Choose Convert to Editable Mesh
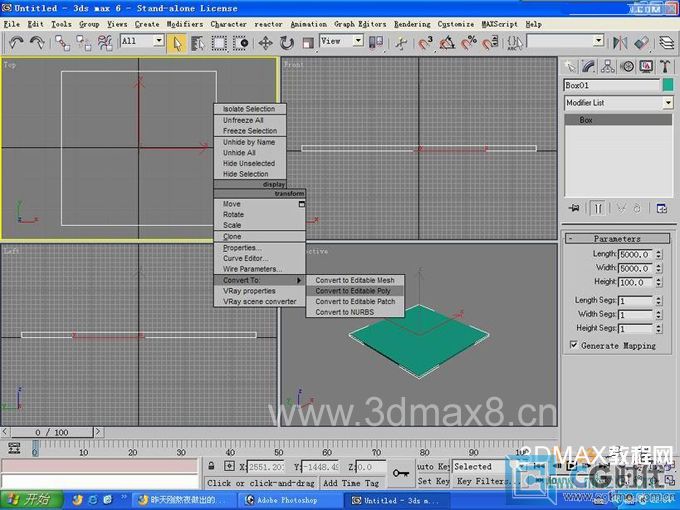The width and height of the screenshot is (680, 510). (x=355, y=280)
